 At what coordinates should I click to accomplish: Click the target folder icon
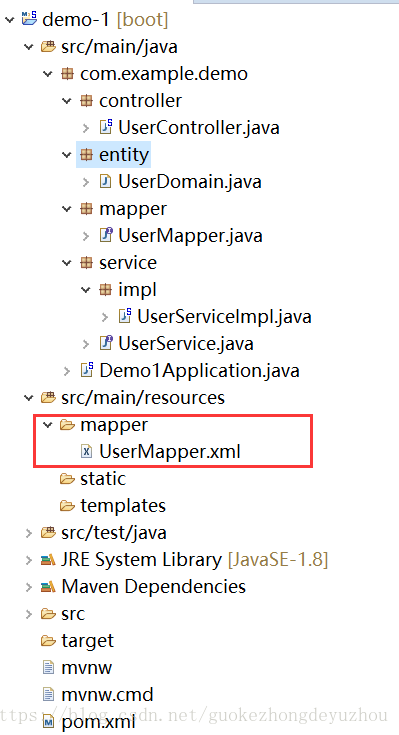click(48, 641)
